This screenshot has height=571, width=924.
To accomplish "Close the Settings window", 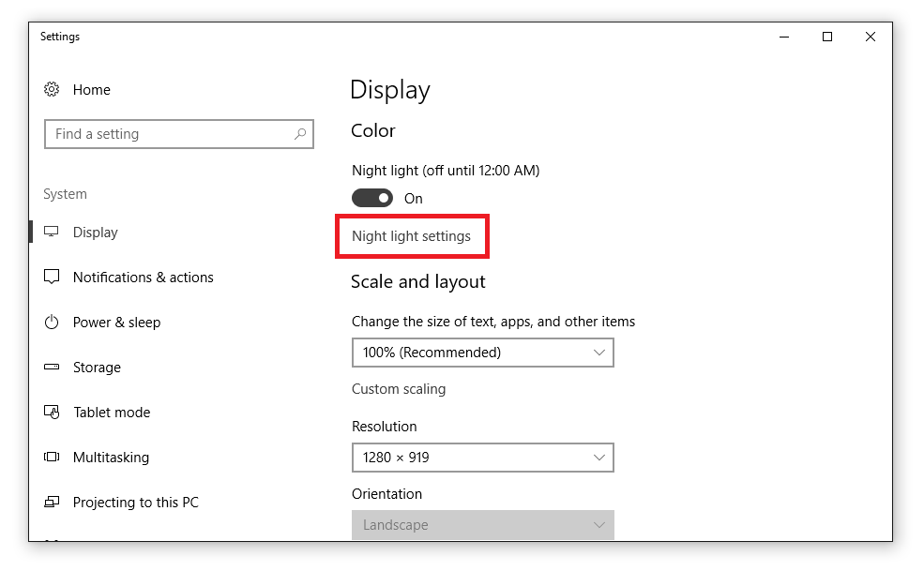I will coord(871,37).
